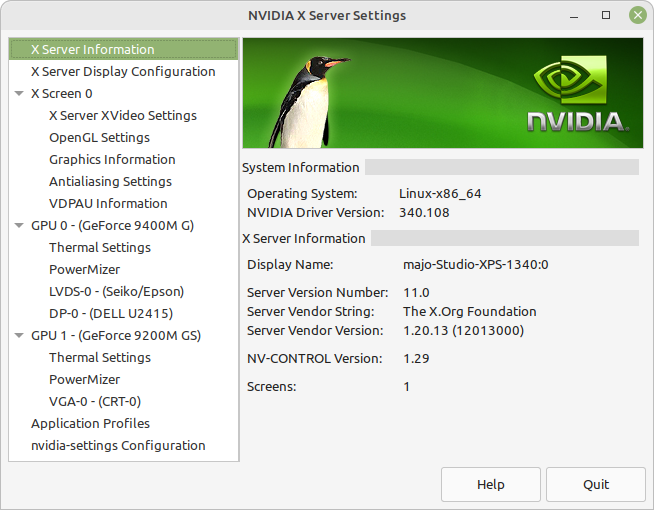
Task: Select DP-0 - (DELL U2415) display
Action: (111, 314)
